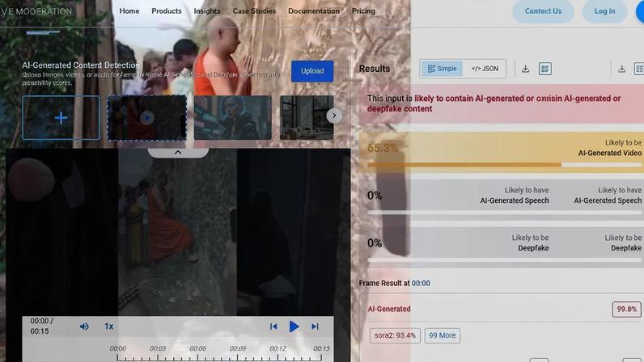The width and height of the screenshot is (644, 362).
Task: Change playback speed from 1x
Action: 108,326
